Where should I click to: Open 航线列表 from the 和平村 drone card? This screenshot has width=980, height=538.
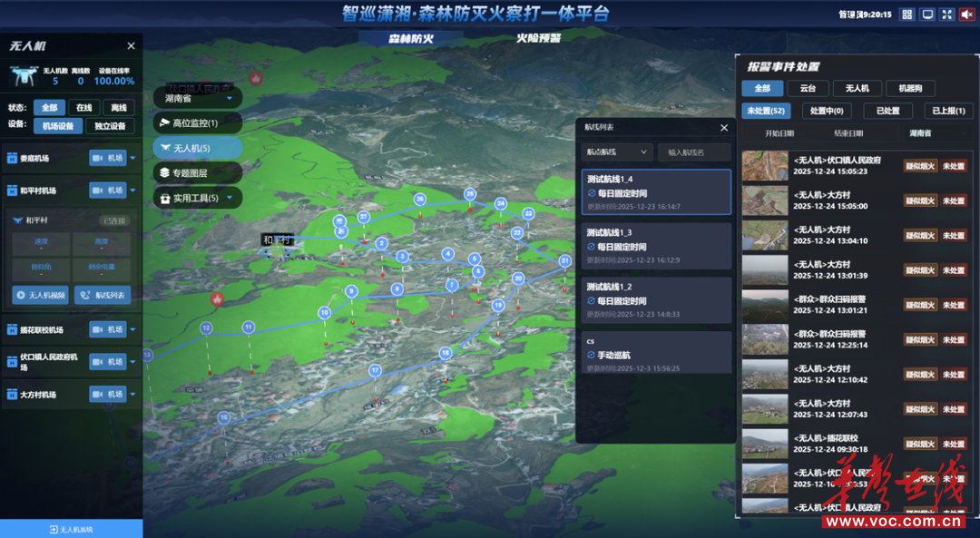coord(103,295)
